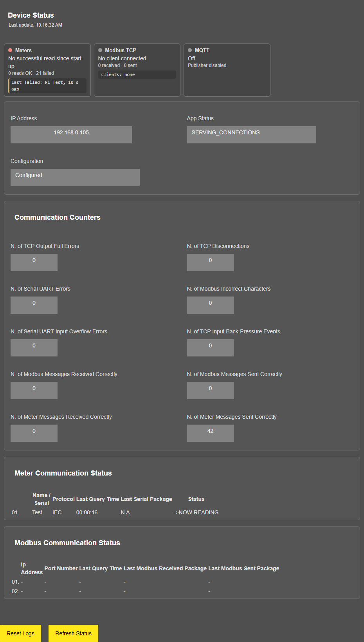364x642 pixels.
Task: Click the 'Publisher disabled' text
Action: point(207,65)
